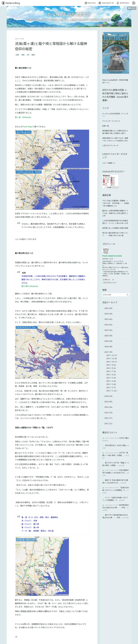Open the t7a1t (id:kl117cr233) profile name
Viewport: 138px width, 644px height.
[x=112, y=256]
